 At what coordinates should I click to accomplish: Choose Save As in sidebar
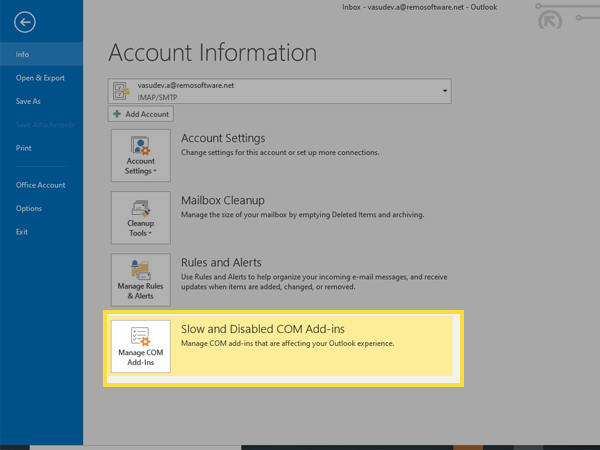28,101
